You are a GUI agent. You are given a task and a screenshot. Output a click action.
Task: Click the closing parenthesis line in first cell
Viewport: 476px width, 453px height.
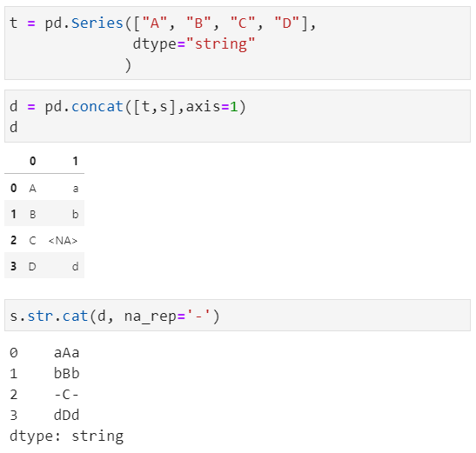pos(128,65)
